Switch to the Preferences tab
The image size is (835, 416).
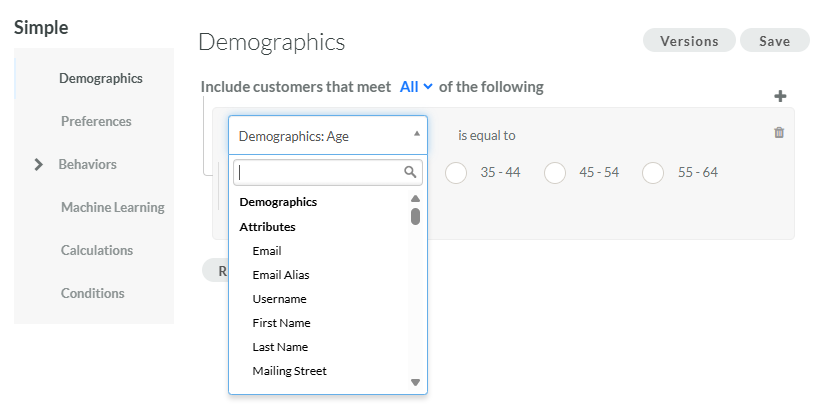click(x=96, y=121)
